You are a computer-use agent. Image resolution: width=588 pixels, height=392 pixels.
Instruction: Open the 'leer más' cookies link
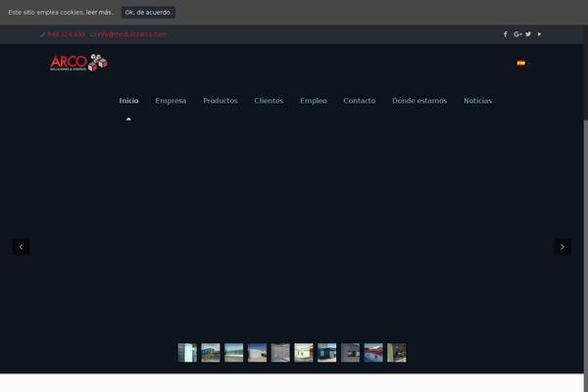coord(99,13)
